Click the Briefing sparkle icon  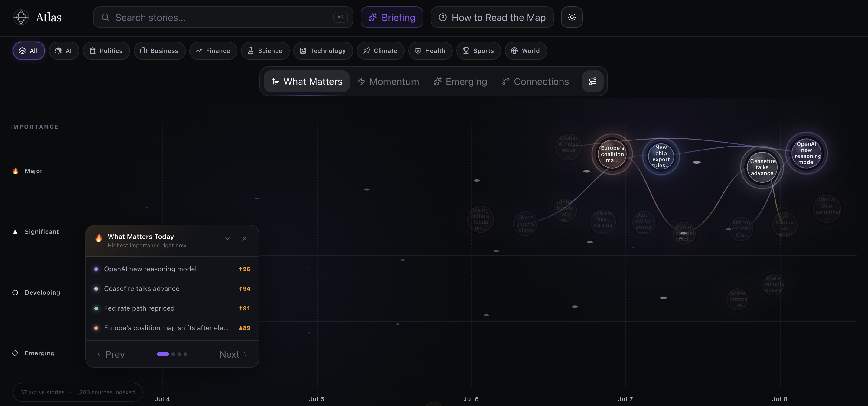click(372, 17)
